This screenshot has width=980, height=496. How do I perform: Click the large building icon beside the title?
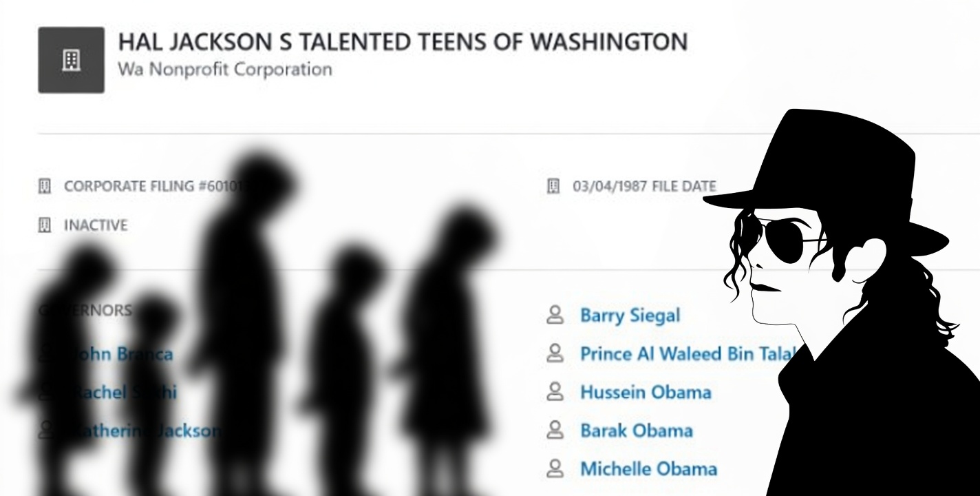tap(71, 60)
